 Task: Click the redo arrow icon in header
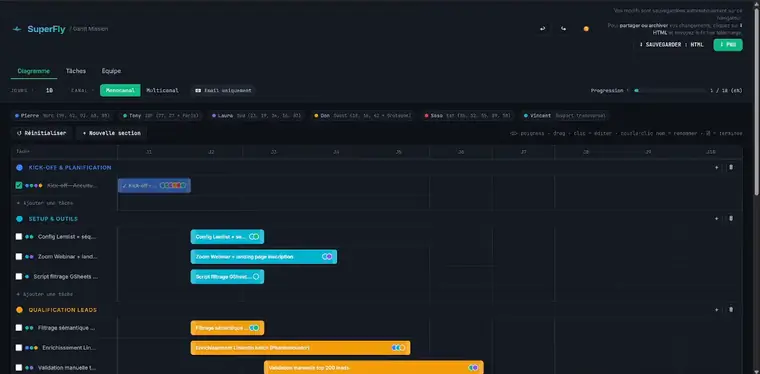pos(564,29)
